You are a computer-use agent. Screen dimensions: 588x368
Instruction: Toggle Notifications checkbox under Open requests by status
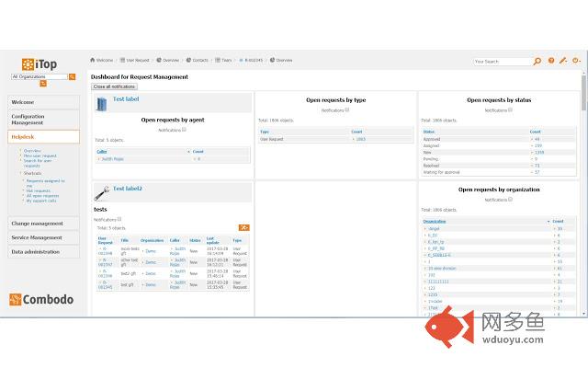tap(509, 109)
